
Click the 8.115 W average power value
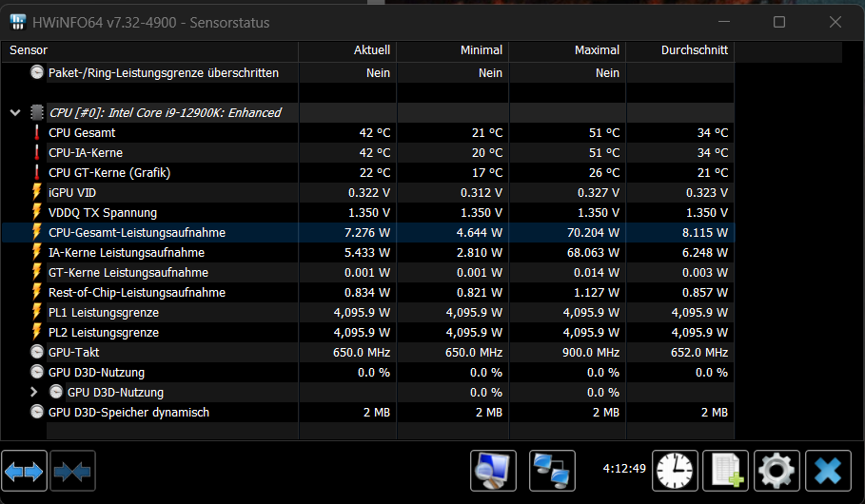(705, 233)
